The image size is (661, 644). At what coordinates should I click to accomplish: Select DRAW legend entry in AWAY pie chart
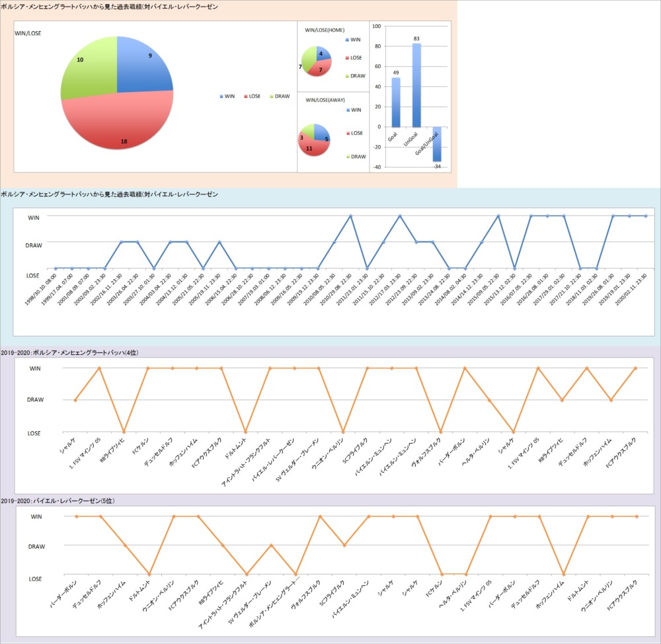[358, 157]
